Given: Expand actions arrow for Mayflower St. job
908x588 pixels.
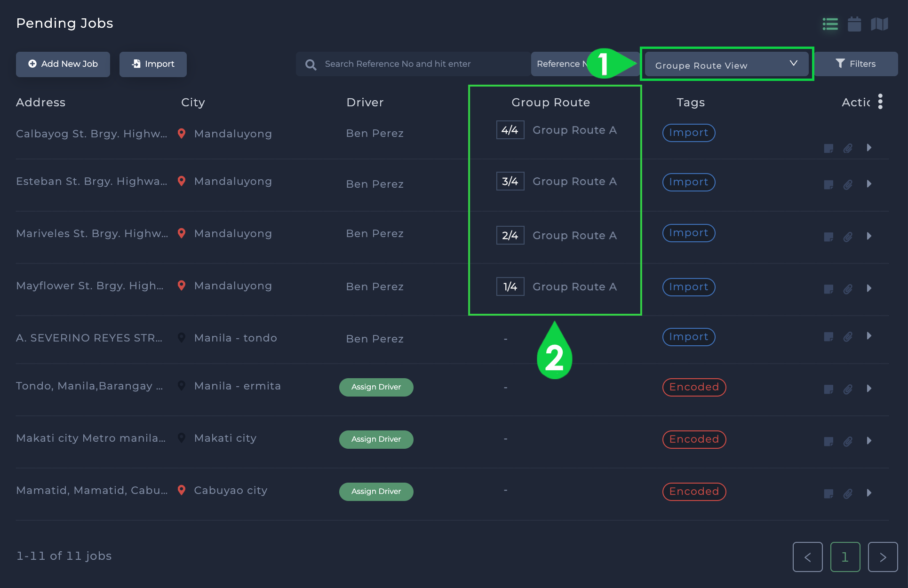Looking at the screenshot, I should pos(869,288).
